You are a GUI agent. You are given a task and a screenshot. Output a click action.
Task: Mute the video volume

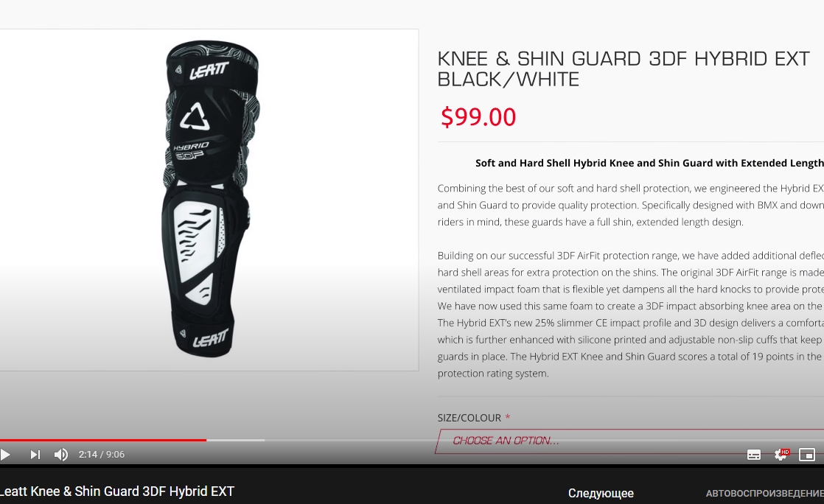pos(61,455)
